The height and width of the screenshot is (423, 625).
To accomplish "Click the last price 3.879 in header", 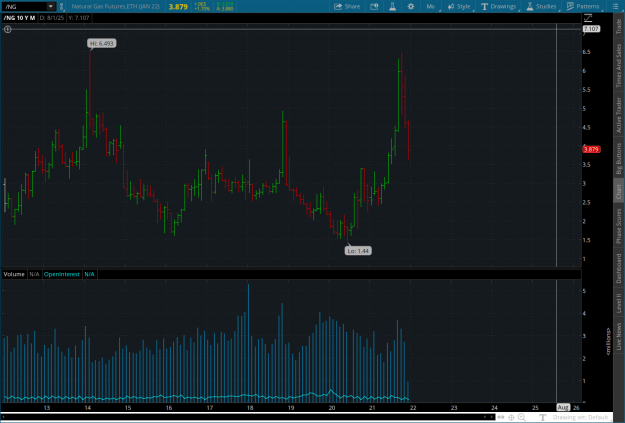I will point(178,7).
